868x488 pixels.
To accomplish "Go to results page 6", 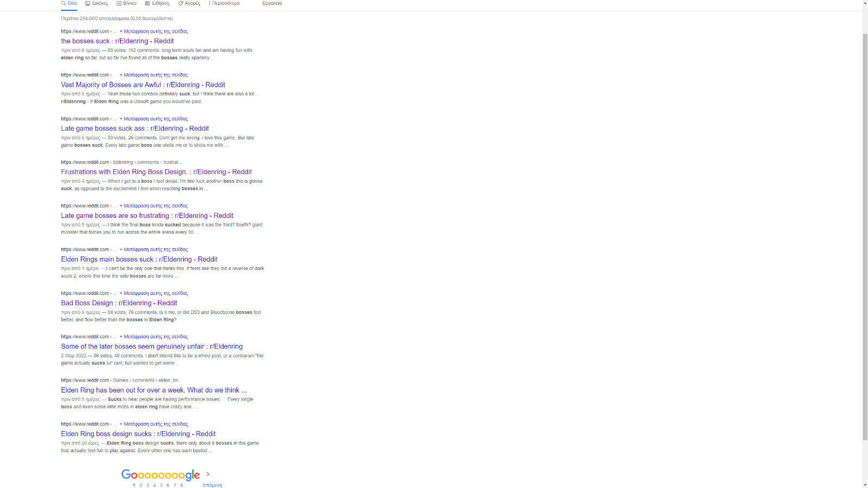I will click(x=168, y=485).
